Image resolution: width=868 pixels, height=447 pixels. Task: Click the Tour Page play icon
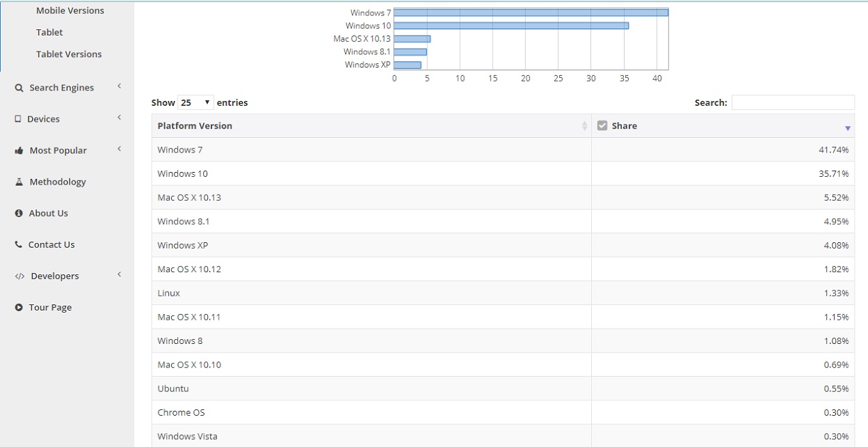coord(19,307)
